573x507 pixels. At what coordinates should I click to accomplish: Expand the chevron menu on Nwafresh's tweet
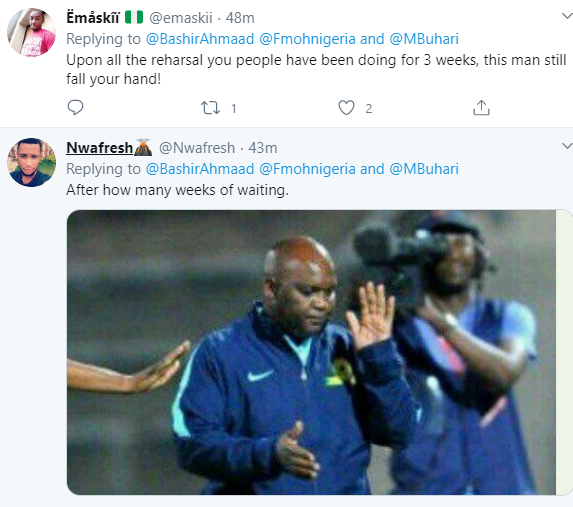(567, 146)
